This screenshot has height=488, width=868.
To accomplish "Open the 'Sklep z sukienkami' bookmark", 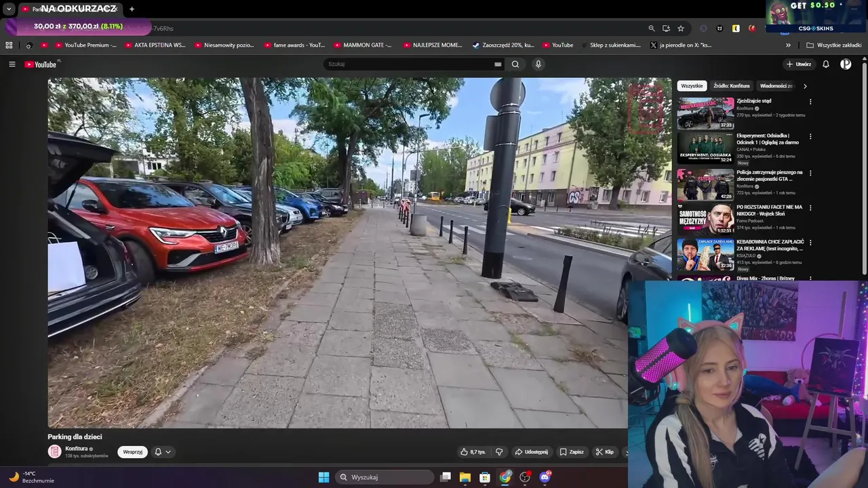I will (x=610, y=45).
